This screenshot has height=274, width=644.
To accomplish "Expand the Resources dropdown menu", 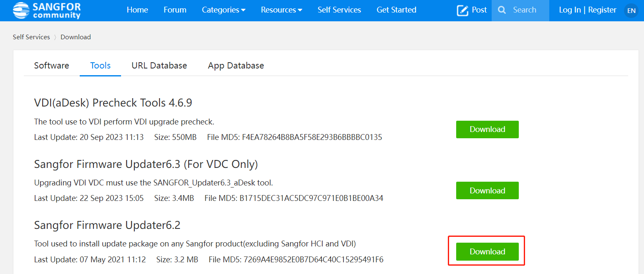I will coord(281,10).
